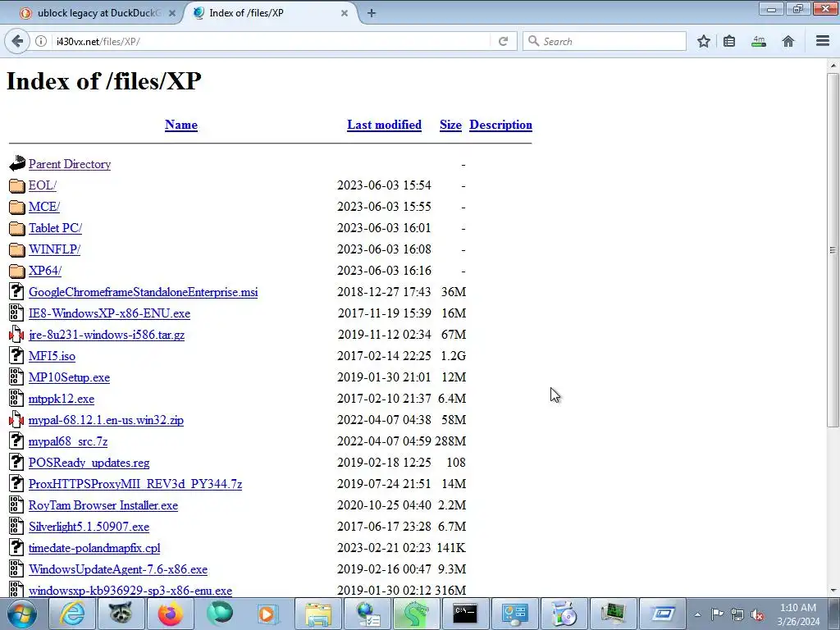Click the folder icon beside WINFLP/
The width and height of the screenshot is (840, 630).
[x=16, y=249]
